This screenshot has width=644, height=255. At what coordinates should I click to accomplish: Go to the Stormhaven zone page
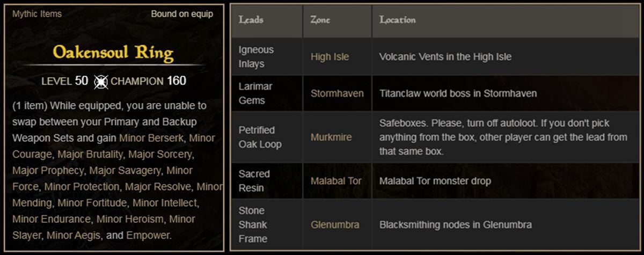(337, 93)
